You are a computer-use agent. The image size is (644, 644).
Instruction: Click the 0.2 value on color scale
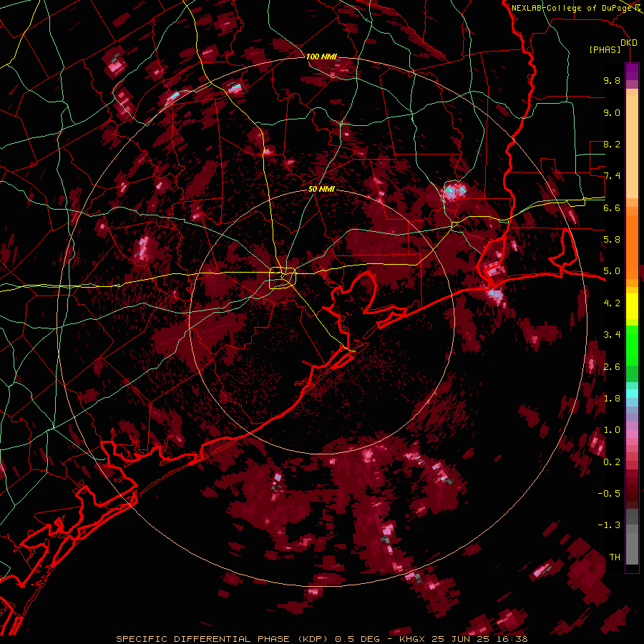coord(612,462)
